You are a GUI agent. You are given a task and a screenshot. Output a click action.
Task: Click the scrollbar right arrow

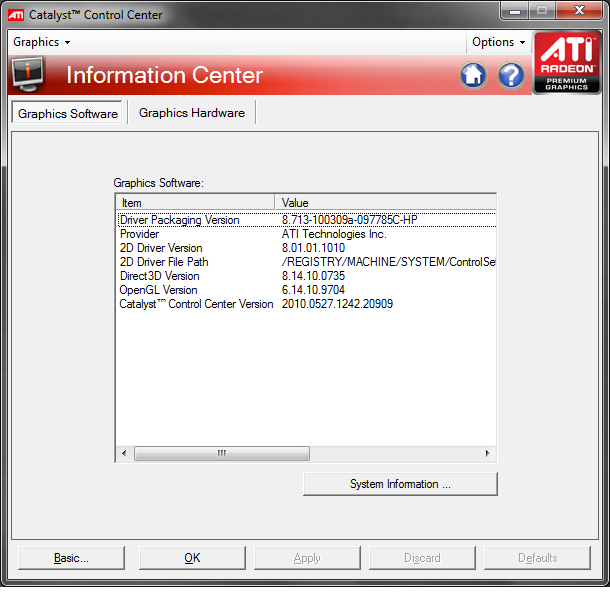pyautogui.click(x=487, y=453)
